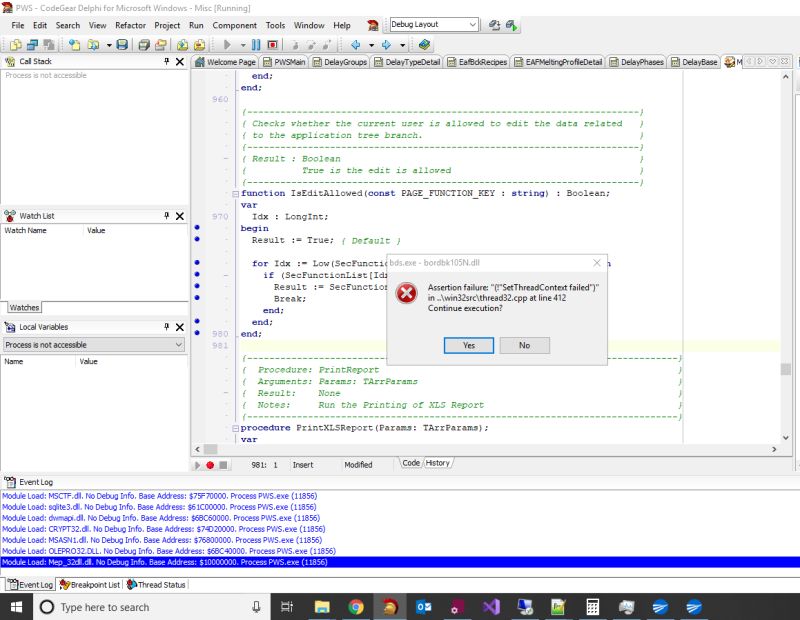Open a file using the Open toolbar icon

tap(93, 45)
